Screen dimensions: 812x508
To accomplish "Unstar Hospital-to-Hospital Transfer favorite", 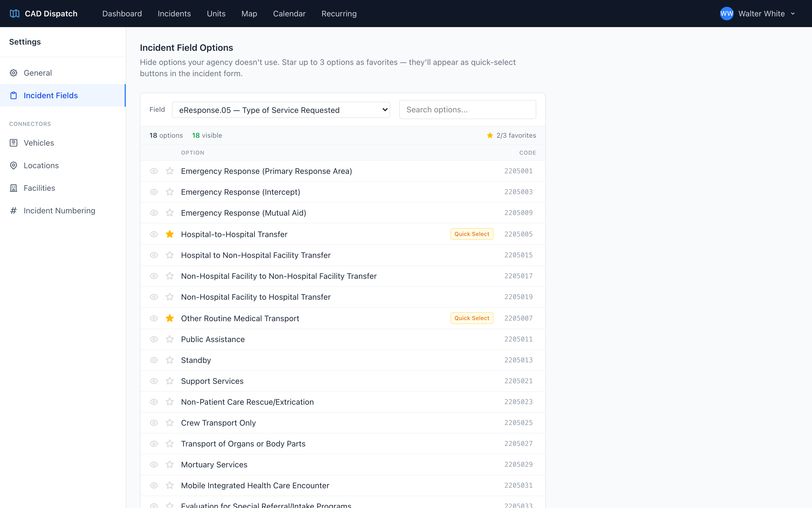I will click(170, 234).
